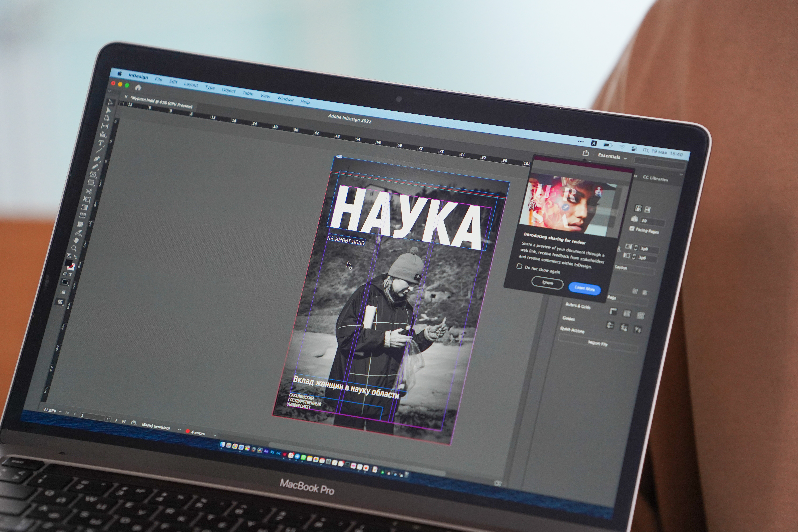798x532 pixels.
Task: Click the black Fill color swatch
Action: (68, 262)
